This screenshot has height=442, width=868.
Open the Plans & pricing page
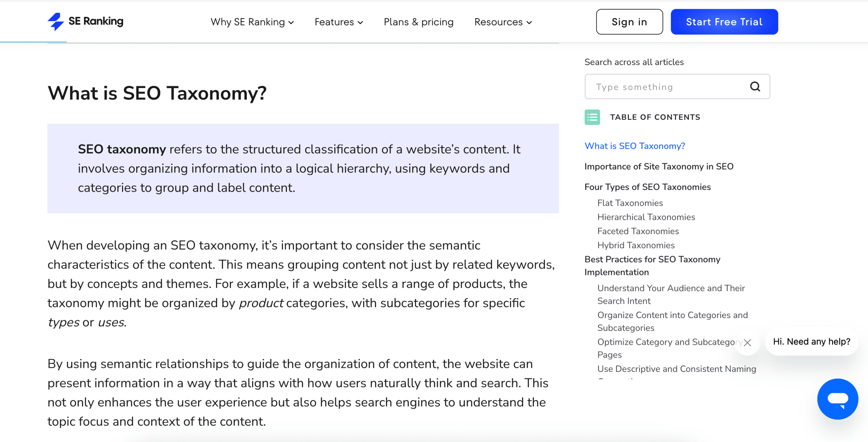418,22
